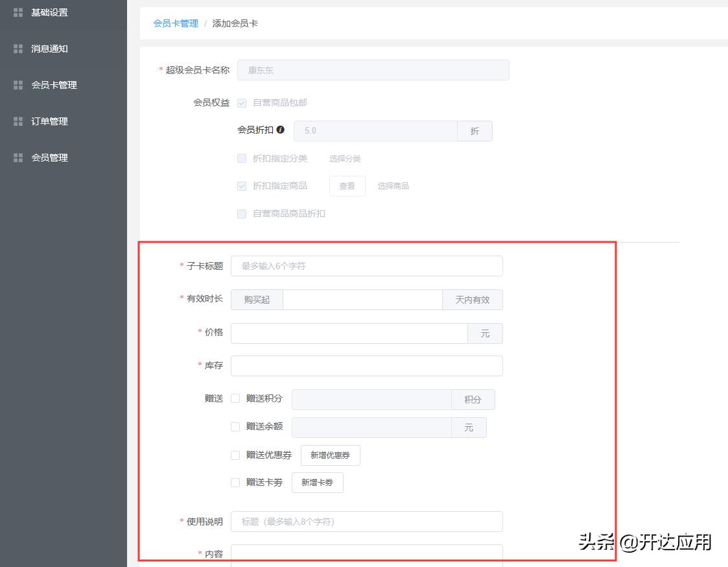Screen dimensions: 728x567
Task: Click the 新增优惠券 button
Action: 331,455
